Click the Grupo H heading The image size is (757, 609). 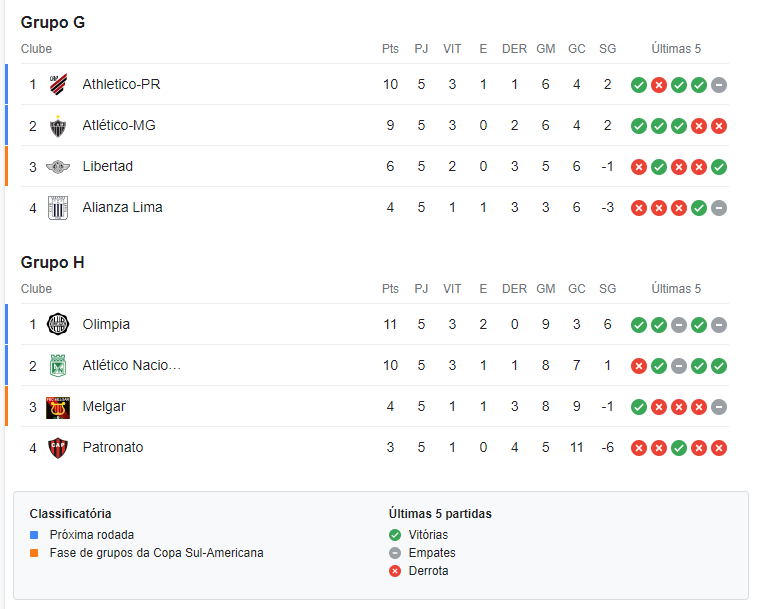53,262
